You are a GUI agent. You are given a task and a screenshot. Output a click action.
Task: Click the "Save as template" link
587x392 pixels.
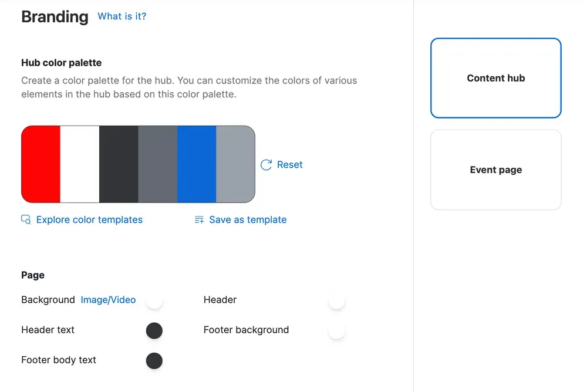248,219
